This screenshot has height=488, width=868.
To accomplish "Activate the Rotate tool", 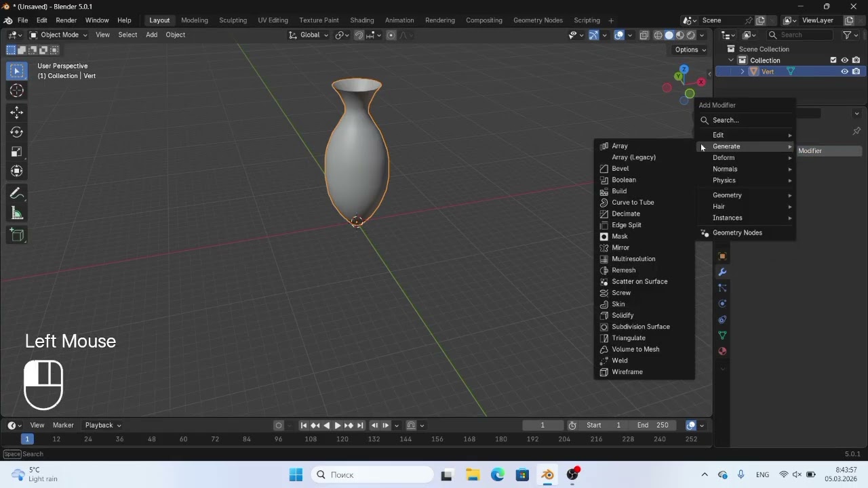I will coord(17,132).
